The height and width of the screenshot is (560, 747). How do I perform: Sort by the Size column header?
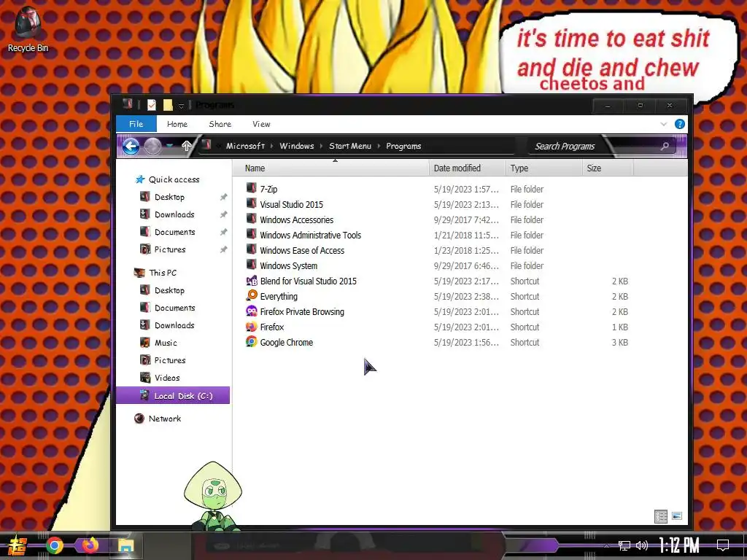click(608, 168)
